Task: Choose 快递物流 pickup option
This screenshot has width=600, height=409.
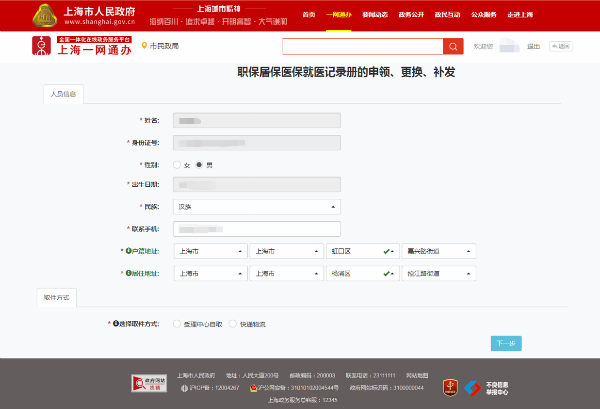Action: (233, 324)
